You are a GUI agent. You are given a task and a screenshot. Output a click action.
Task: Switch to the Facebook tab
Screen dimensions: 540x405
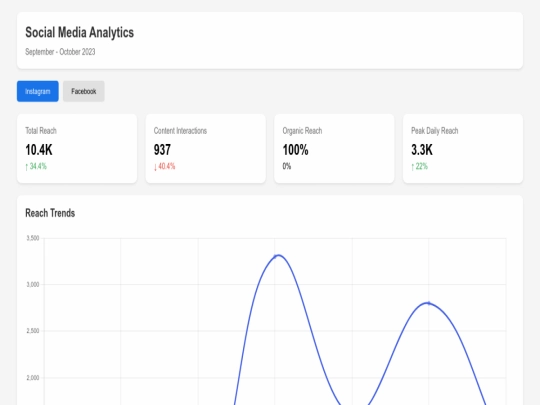84,91
